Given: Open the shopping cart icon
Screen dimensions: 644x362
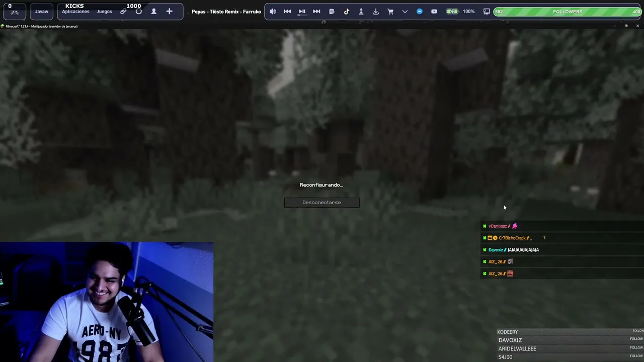Looking at the screenshot, I should [390, 12].
